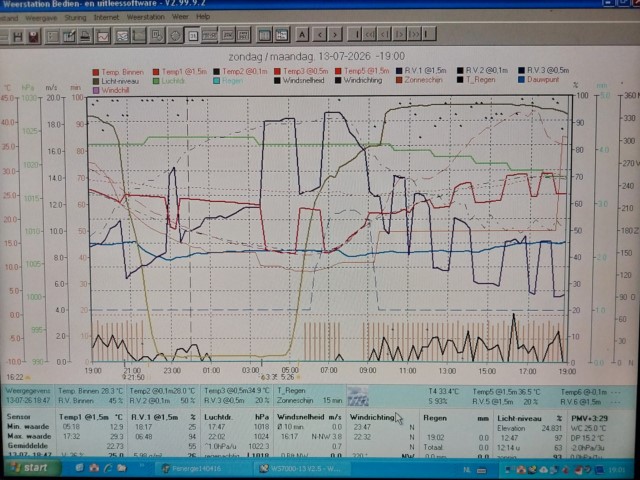Viewport: 640px width, 480px height.
Task: Open the Sturing menu
Action: click(76, 18)
